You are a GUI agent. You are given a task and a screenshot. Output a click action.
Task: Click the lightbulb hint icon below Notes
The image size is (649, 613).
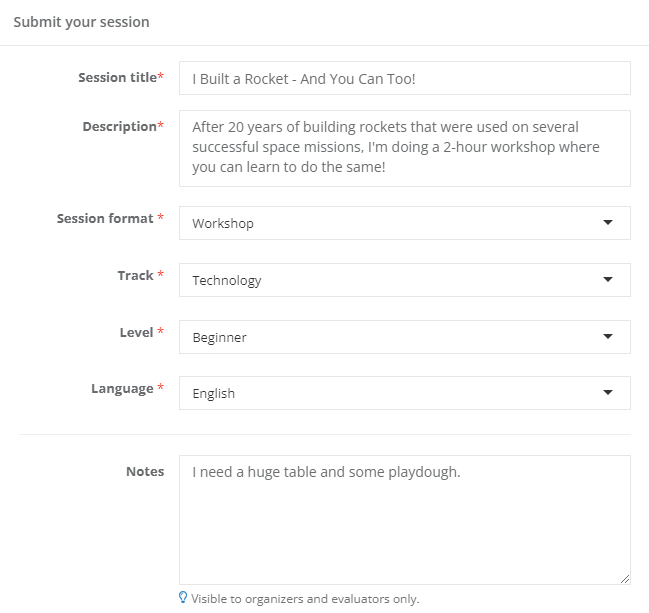coord(182,598)
